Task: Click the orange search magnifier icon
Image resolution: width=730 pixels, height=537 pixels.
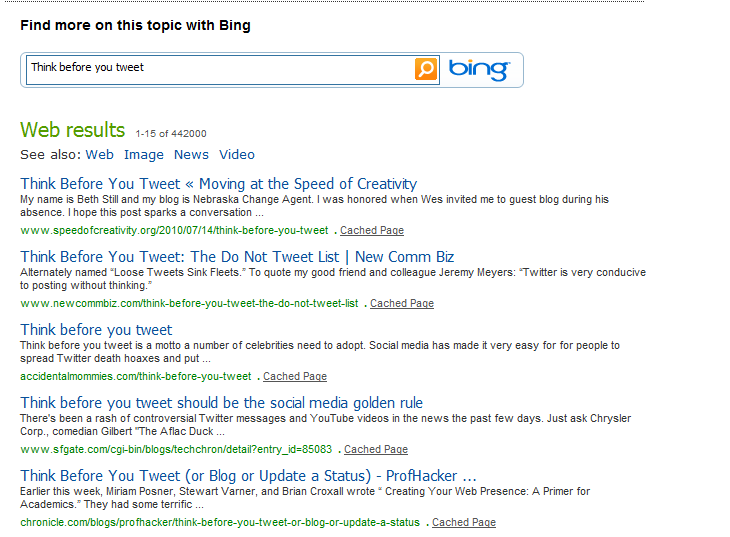Action: [426, 69]
